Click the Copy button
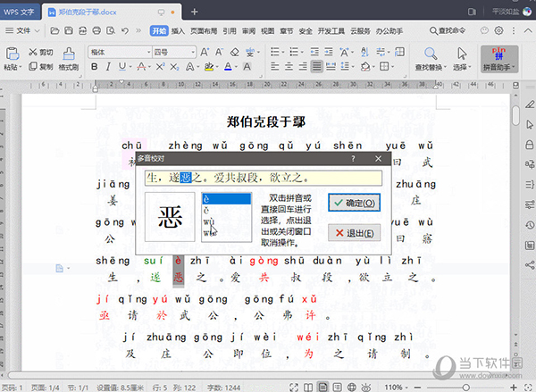 click(41, 66)
